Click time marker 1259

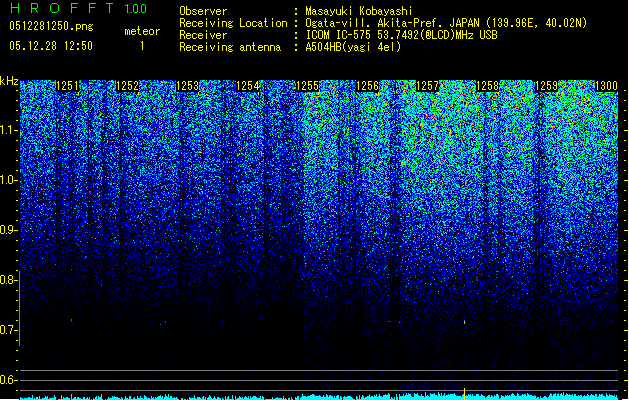(x=547, y=86)
